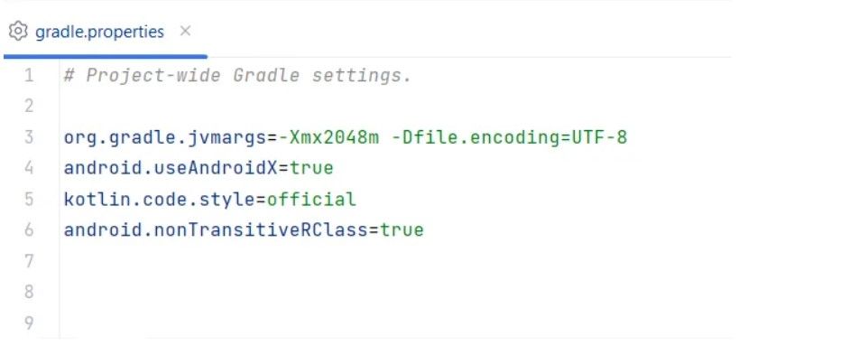Click line number 1 in gutter
This screenshot has height=355, width=868.
[29, 75]
